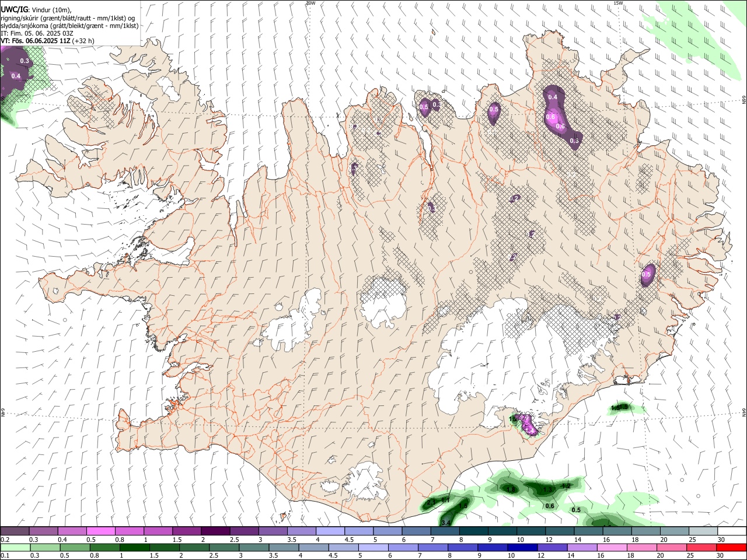Click the "0.2" label starting the top legend row
747x560 pixels.
pos(5,540)
